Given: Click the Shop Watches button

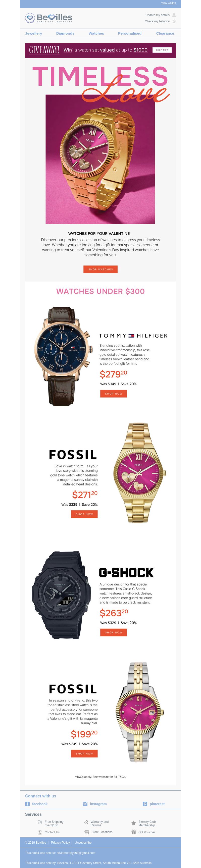Looking at the screenshot, I should [x=100, y=269].
